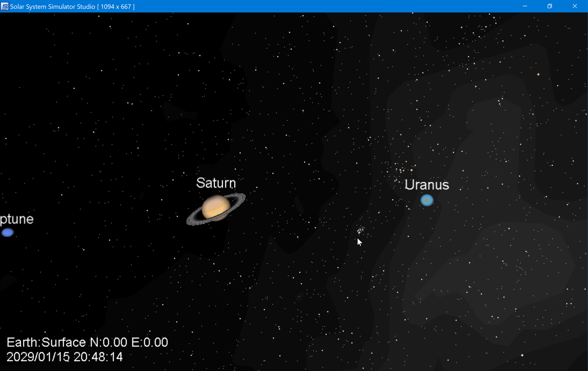Pick the pink star near bottom right
588x371 pixels.
[x=522, y=355]
